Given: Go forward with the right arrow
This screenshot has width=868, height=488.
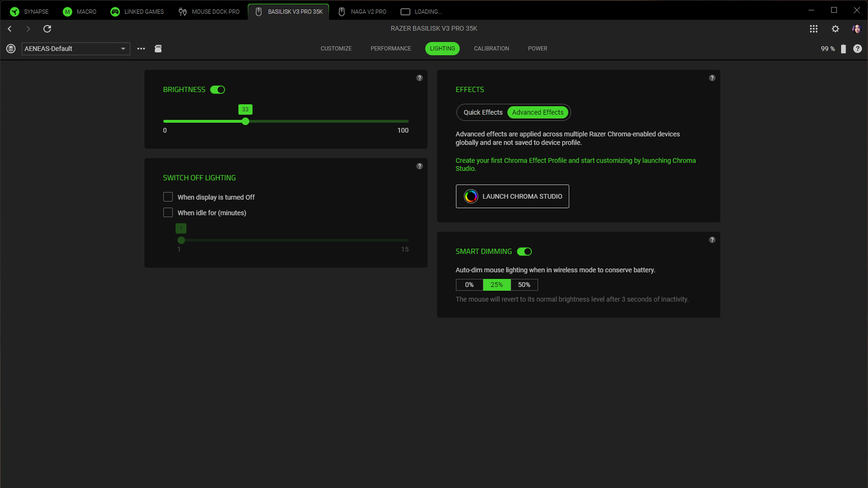Looking at the screenshot, I should [x=28, y=29].
